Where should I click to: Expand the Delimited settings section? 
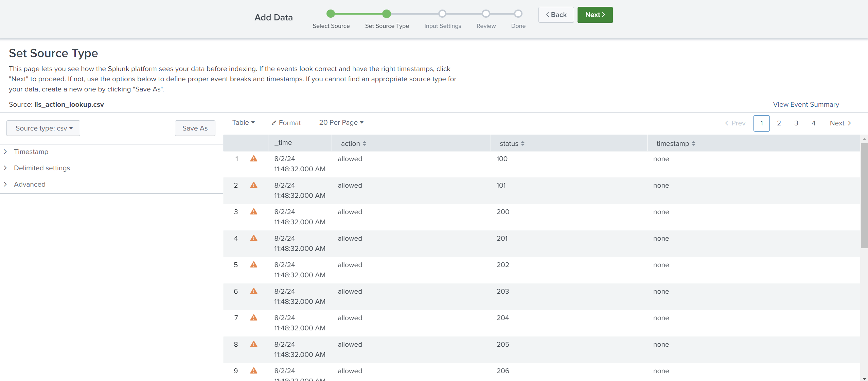coord(41,167)
